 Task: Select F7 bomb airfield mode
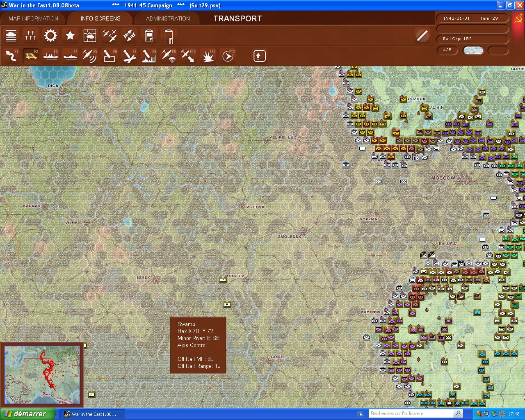pyautogui.click(x=129, y=55)
